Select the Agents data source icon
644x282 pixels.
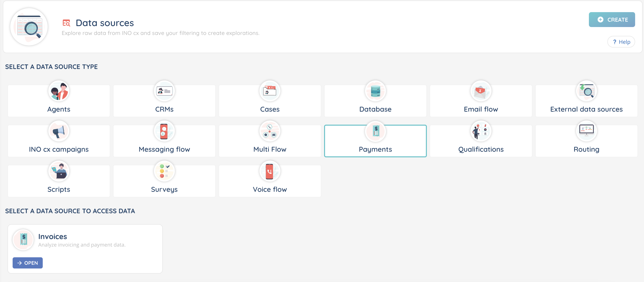(59, 91)
